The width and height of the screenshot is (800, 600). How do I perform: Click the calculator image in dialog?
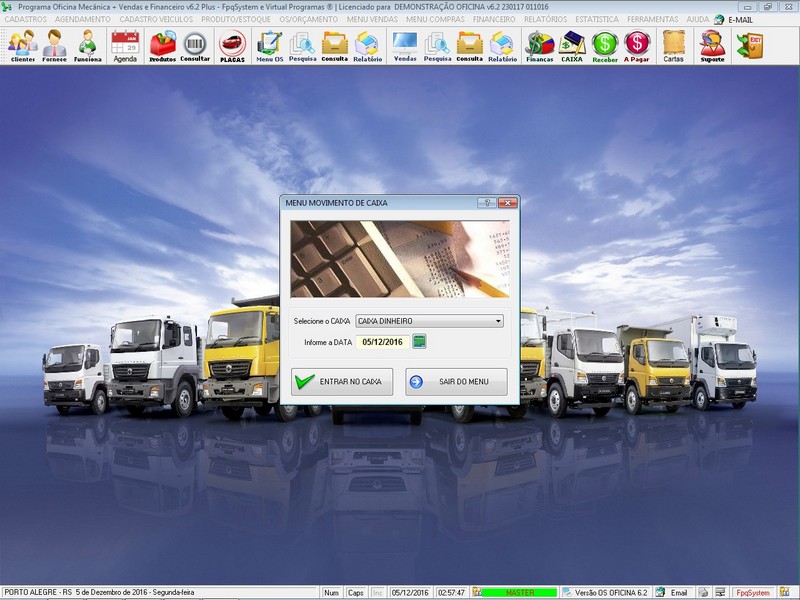click(x=400, y=259)
